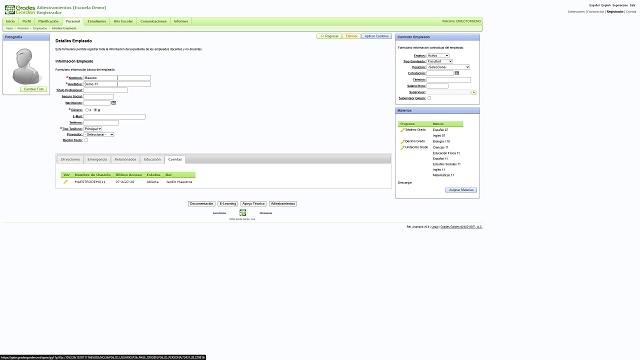Click the employee silhouette photo
This screenshot has height=360, width=640.
[x=26, y=66]
